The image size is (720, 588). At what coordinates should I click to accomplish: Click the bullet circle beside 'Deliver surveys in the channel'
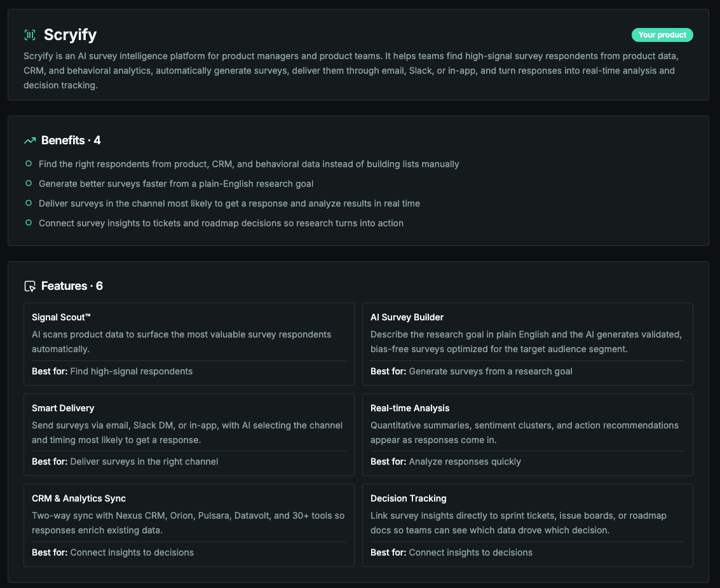[x=29, y=203]
